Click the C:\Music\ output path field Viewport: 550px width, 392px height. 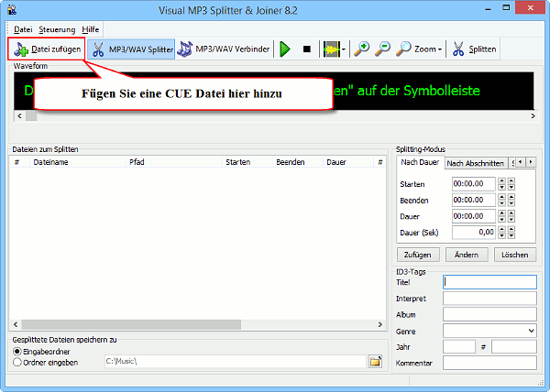point(235,361)
